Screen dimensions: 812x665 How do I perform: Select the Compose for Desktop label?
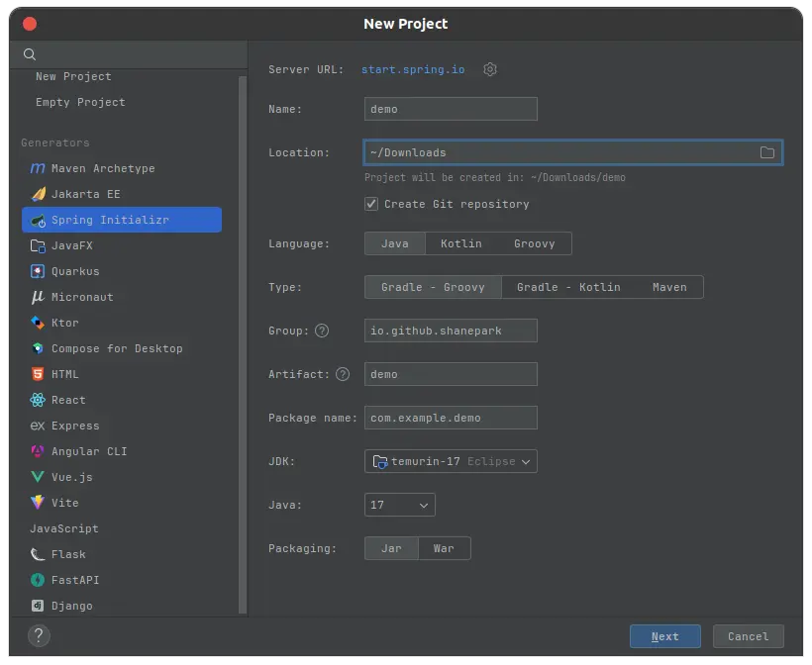pyautogui.click(x=117, y=348)
